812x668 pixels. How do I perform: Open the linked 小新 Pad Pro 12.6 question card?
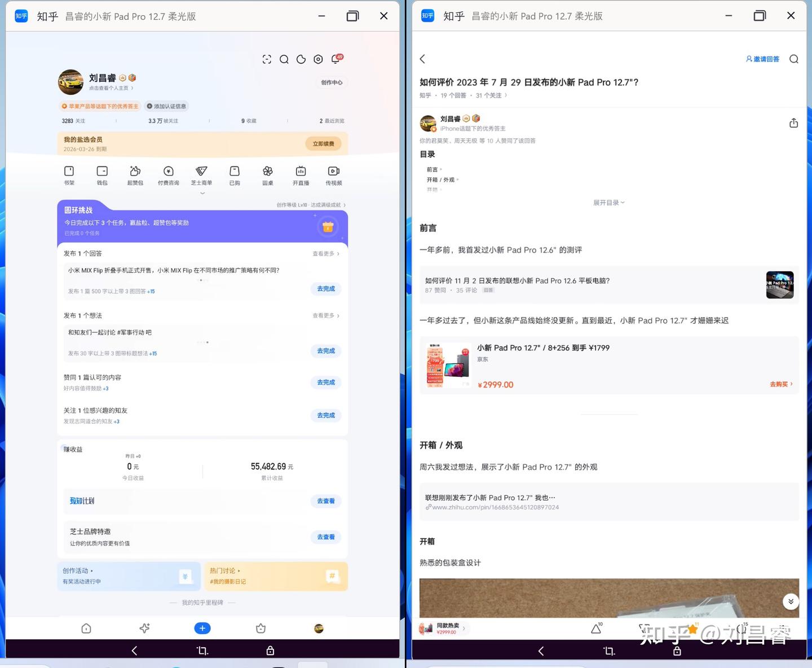pos(609,285)
